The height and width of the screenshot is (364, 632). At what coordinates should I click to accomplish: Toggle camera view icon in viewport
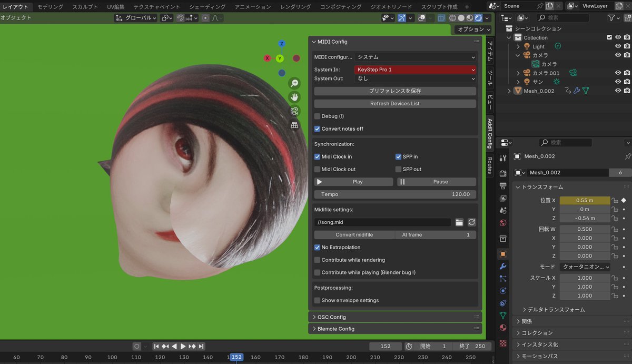point(294,111)
